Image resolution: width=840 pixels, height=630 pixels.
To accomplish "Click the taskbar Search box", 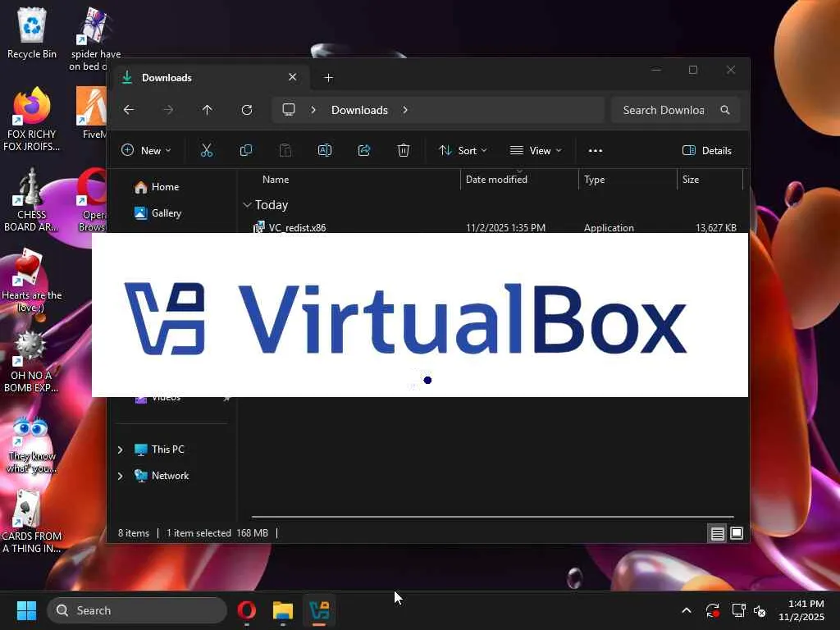I will click(x=137, y=610).
